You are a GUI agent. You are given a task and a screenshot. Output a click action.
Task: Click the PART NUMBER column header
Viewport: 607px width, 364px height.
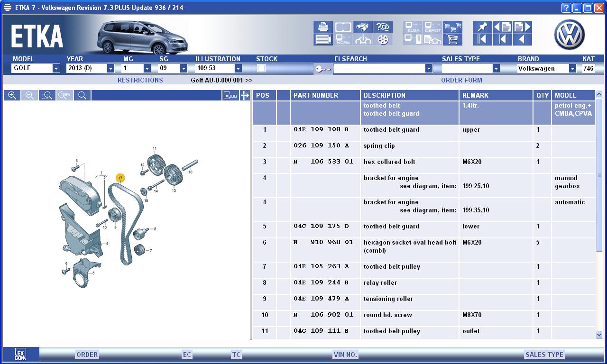click(x=325, y=95)
